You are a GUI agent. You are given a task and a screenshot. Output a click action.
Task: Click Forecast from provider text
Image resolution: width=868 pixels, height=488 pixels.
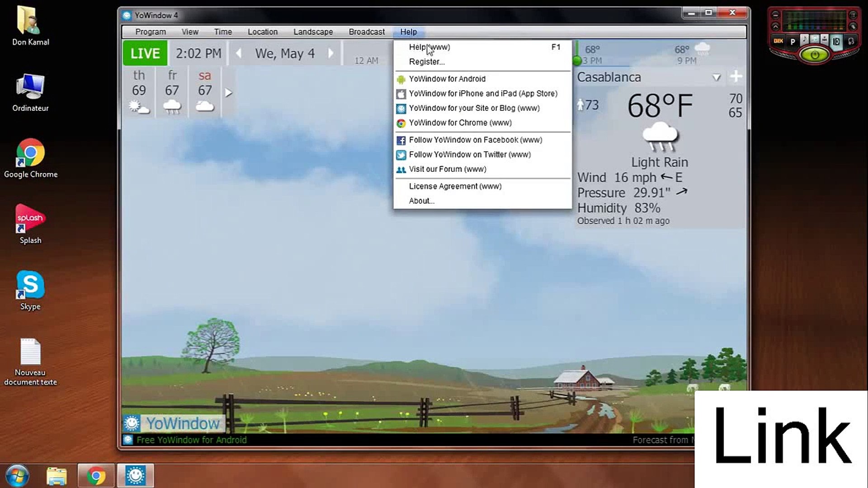pos(663,440)
